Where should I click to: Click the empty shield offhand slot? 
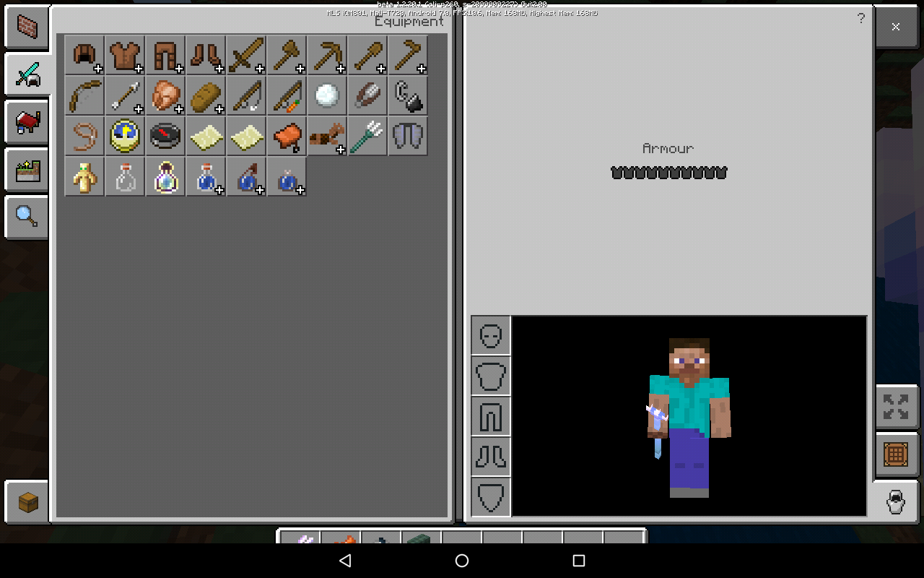tap(491, 497)
